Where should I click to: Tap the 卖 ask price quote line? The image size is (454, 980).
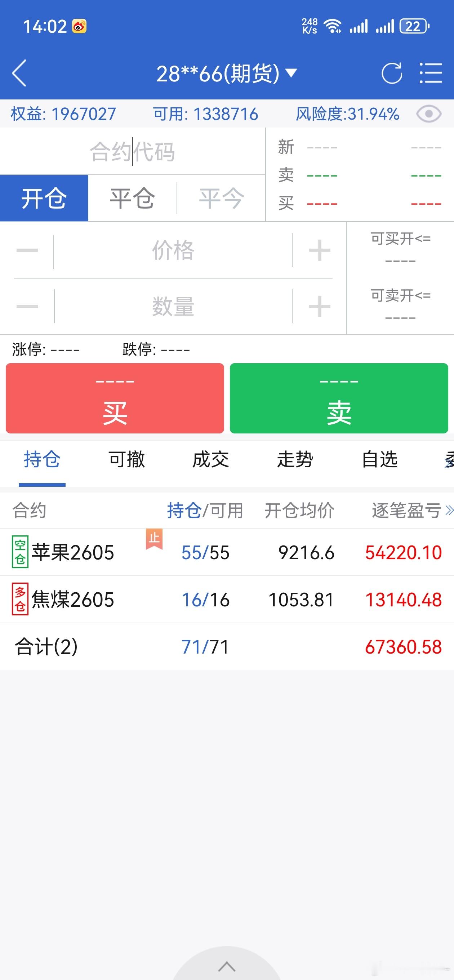[x=360, y=175]
